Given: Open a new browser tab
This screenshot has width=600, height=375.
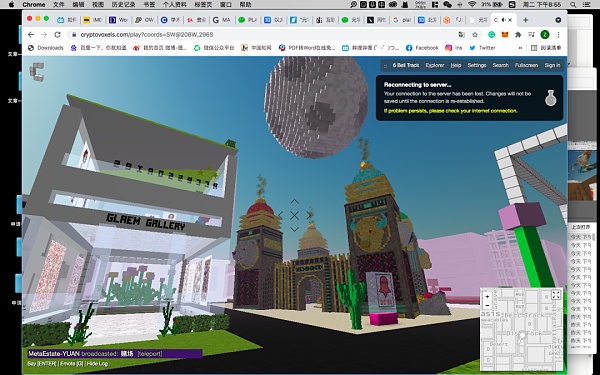Looking at the screenshot, I should click(x=525, y=20).
